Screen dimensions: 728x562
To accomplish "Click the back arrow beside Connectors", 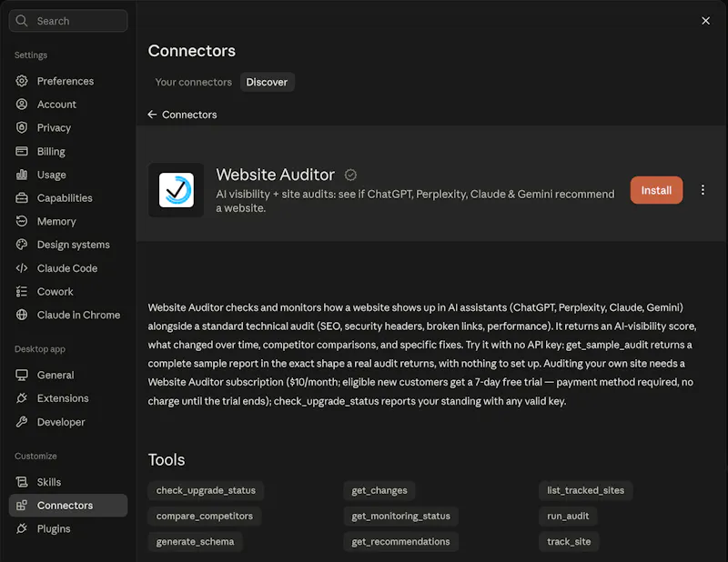I will click(152, 115).
